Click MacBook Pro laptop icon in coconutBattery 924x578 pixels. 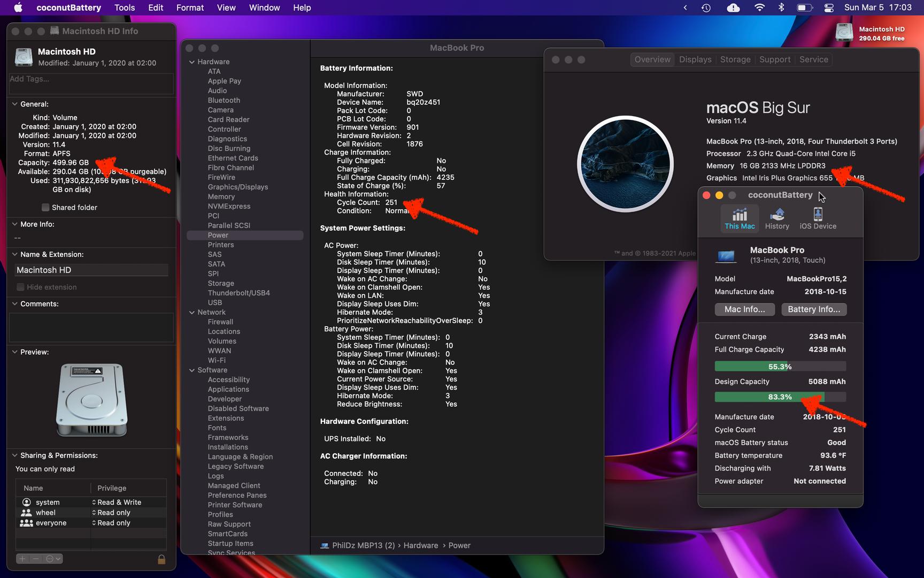click(726, 256)
